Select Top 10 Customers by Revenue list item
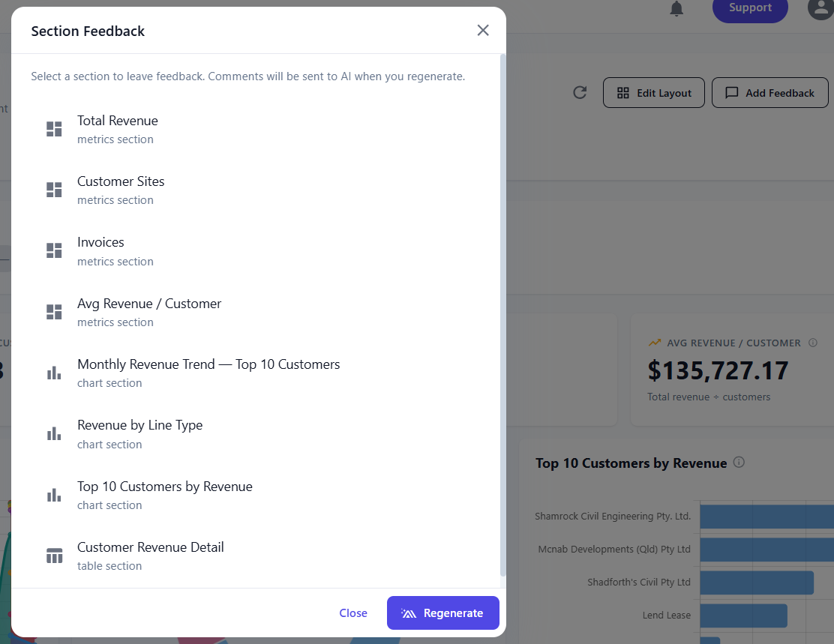This screenshot has width=834, height=644. (x=255, y=495)
